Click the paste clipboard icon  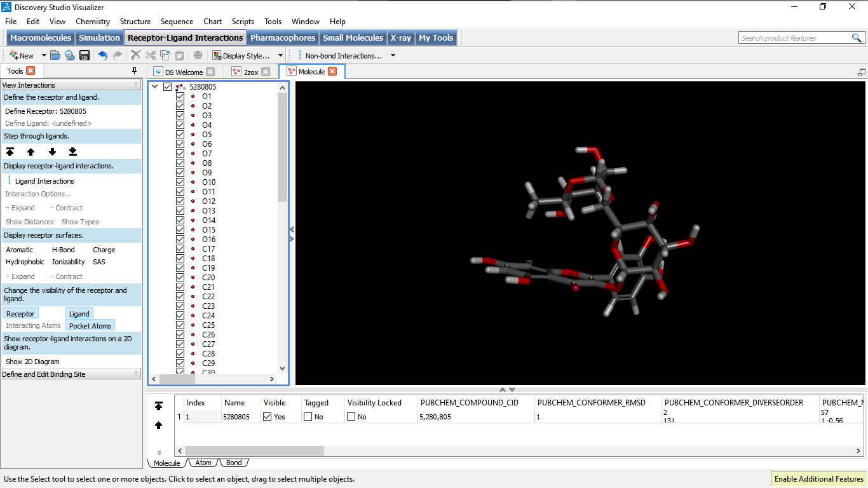click(x=180, y=55)
